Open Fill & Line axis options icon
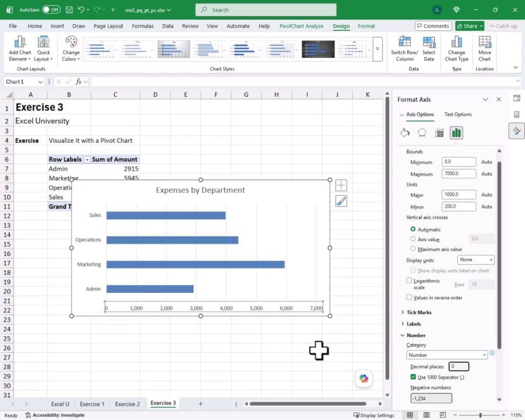Image resolution: width=525 pixels, height=420 pixels. (x=405, y=133)
